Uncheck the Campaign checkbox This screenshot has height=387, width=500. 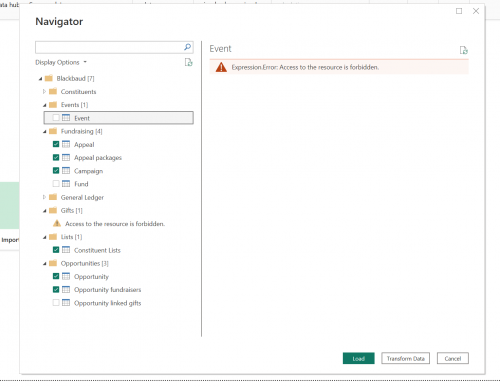(x=56, y=171)
